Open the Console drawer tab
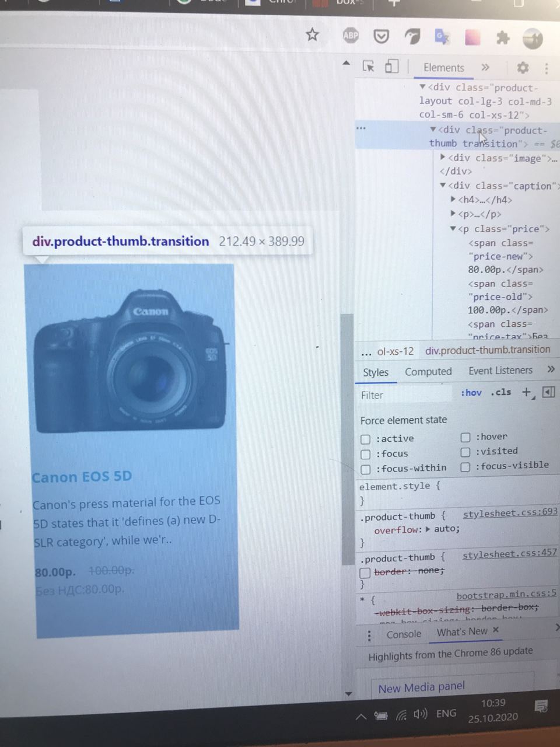The width and height of the screenshot is (560, 747). click(404, 634)
